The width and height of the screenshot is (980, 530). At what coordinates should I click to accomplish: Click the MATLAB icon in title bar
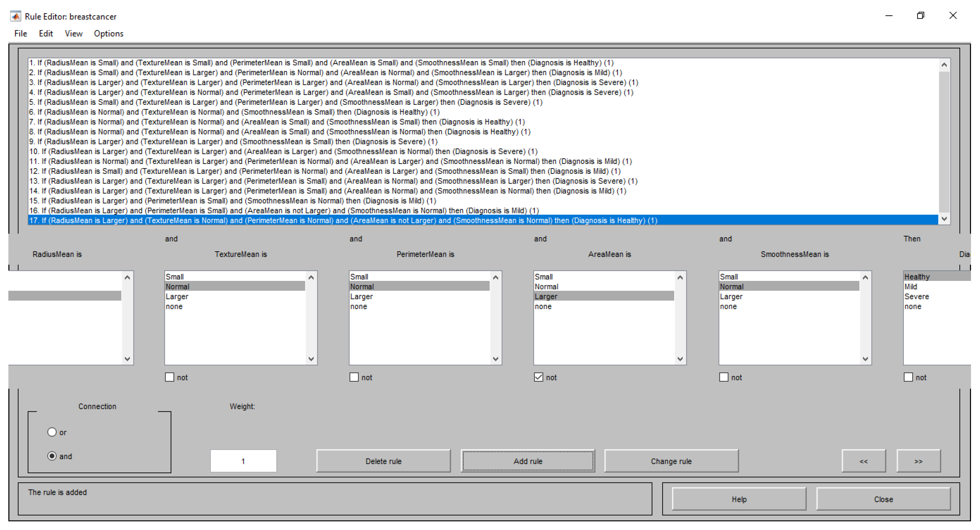[x=15, y=16]
